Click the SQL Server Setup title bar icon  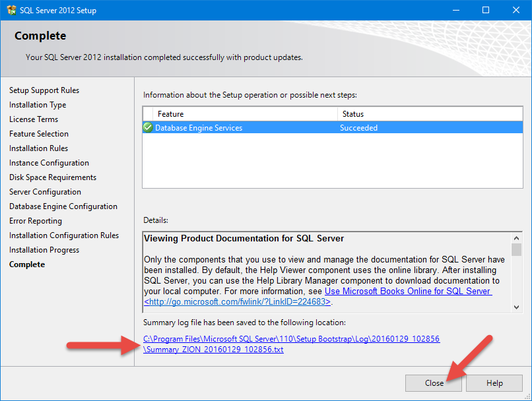[11, 10]
